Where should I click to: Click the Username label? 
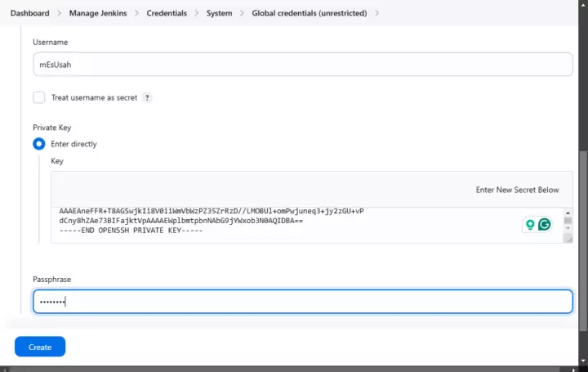51,42
